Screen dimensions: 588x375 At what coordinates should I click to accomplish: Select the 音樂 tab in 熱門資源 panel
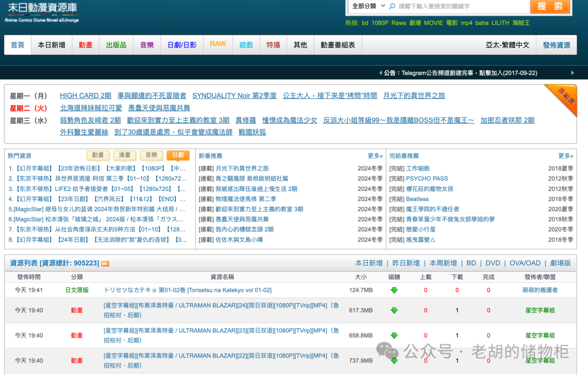pos(151,155)
